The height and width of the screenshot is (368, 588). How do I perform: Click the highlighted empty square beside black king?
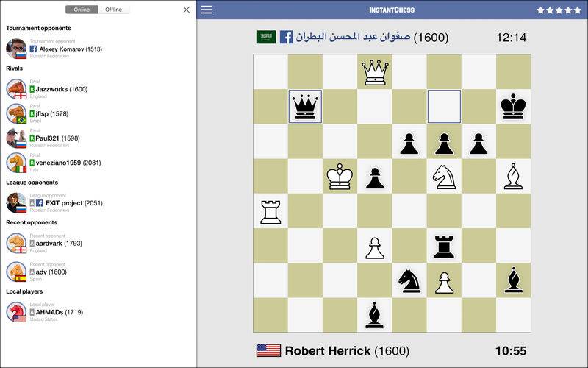pyautogui.click(x=444, y=107)
